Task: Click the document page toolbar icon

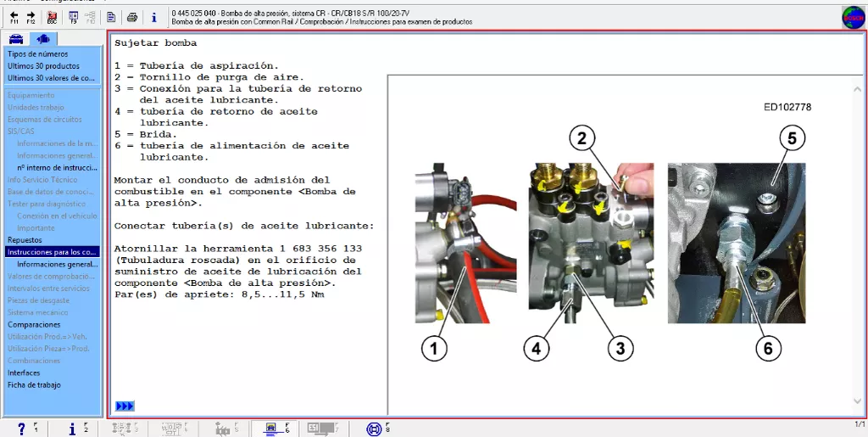Action: (x=111, y=17)
